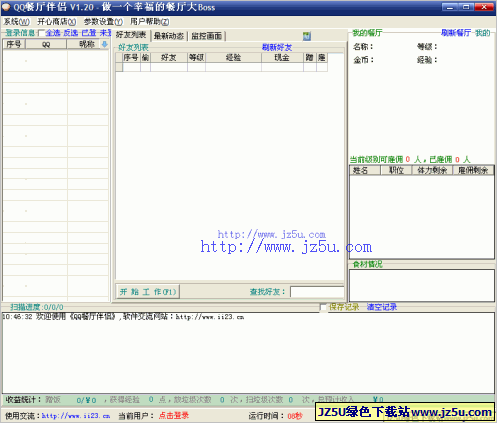This screenshot has width=497, height=423.
Task: Click the app icon in the title bar
Action: (6, 7)
